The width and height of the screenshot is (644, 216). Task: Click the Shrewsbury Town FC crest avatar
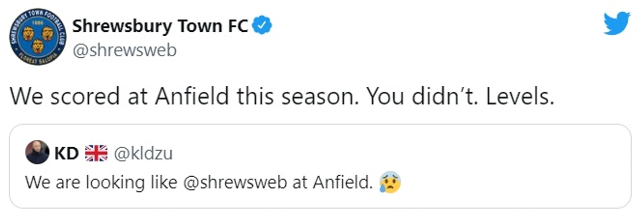pos(37,37)
